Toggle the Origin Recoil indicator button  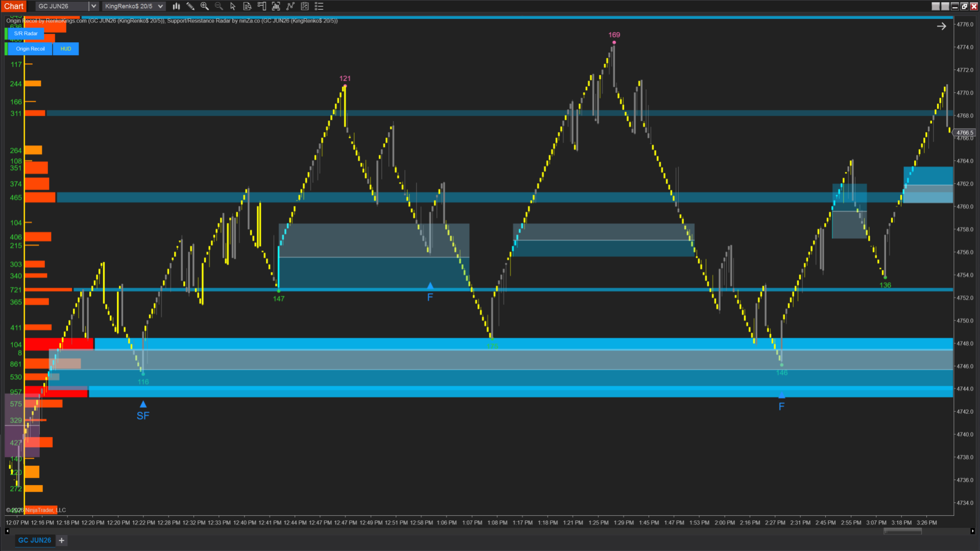pos(30,49)
